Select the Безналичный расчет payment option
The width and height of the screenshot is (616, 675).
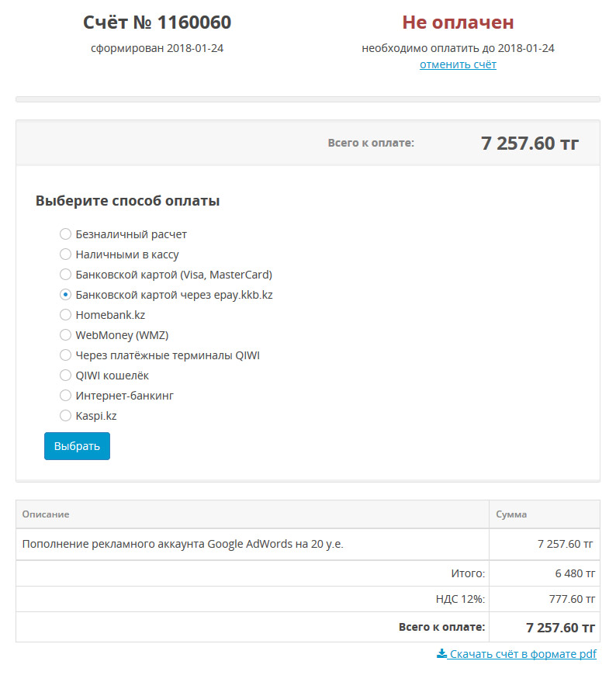65,234
